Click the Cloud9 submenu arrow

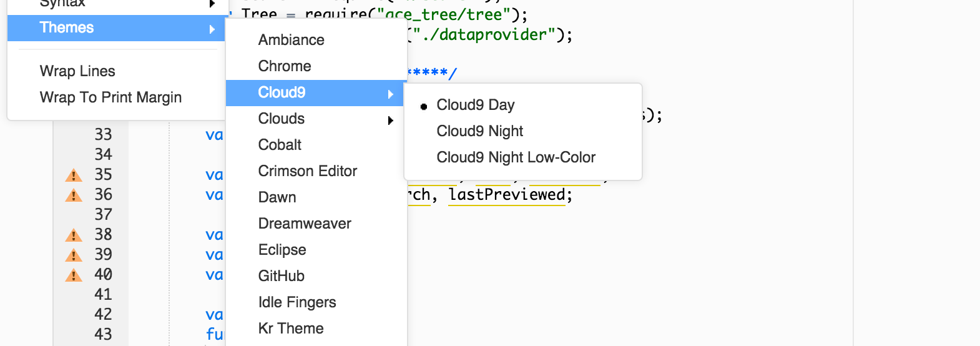point(391,94)
